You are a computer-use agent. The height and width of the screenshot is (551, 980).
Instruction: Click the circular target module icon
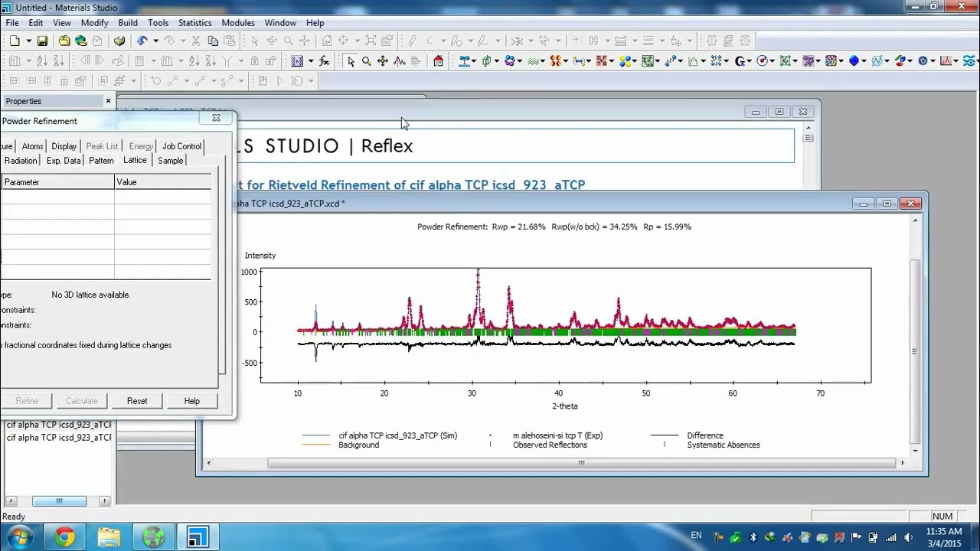(761, 61)
